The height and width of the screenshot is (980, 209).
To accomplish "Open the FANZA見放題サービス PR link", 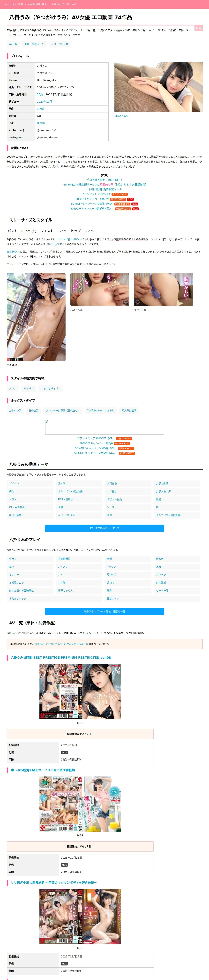I will pyautogui.click(x=104, y=185).
